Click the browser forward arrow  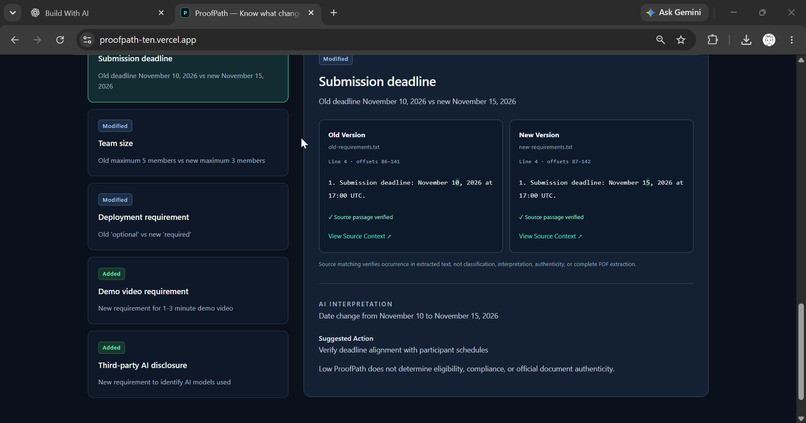point(37,40)
